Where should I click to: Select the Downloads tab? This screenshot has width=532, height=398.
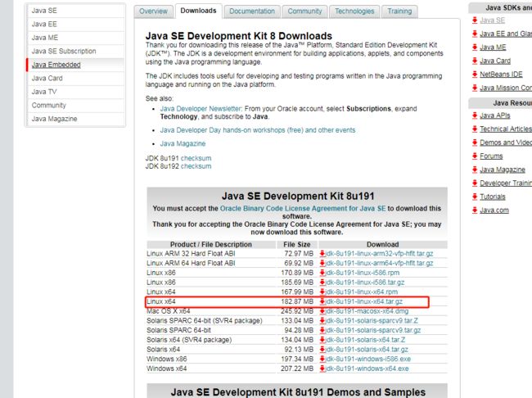(x=199, y=11)
